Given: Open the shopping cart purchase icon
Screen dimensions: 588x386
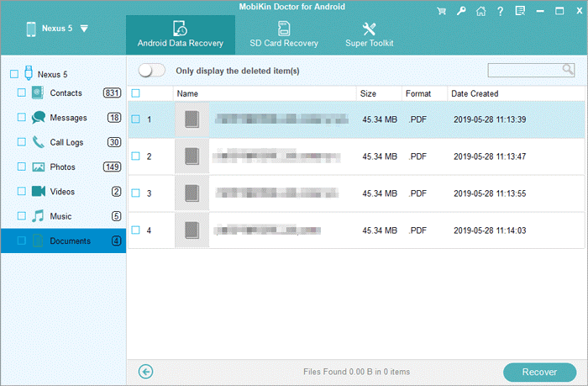Looking at the screenshot, I should pos(441,11).
